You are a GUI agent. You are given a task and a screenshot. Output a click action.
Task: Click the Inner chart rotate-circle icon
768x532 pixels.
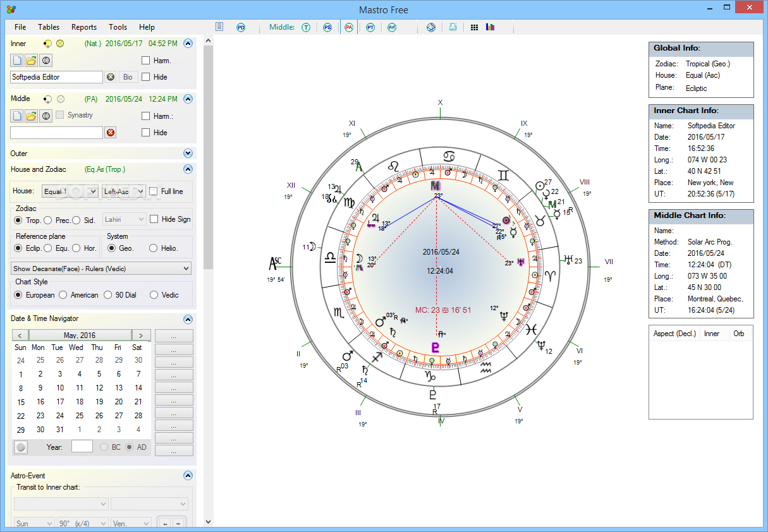click(x=47, y=44)
